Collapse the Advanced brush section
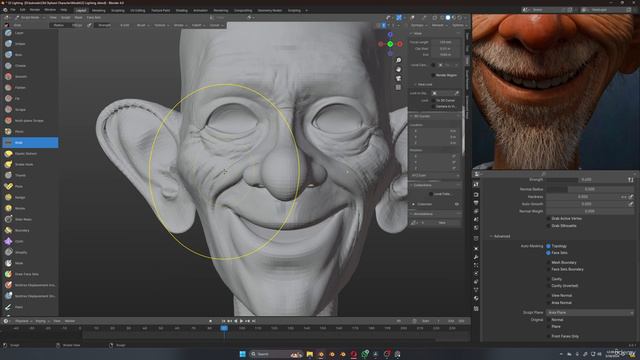Viewport: 640px width, 360px height. 500,236
